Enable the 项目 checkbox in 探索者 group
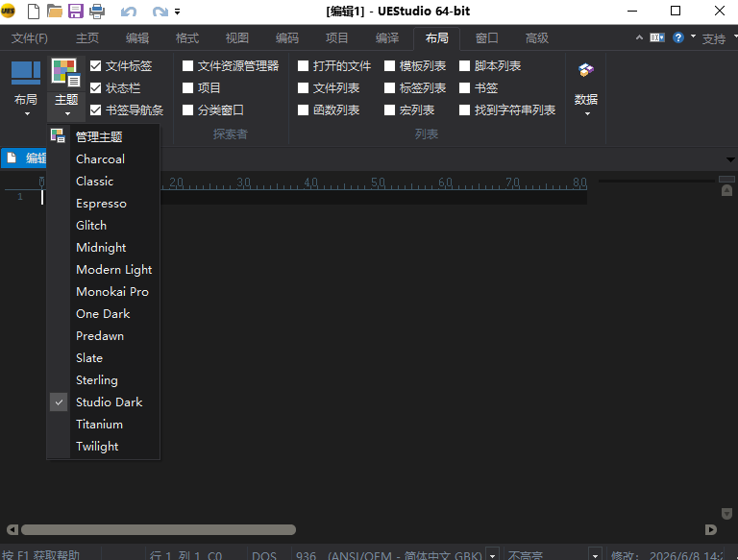The width and height of the screenshot is (738, 560). pyautogui.click(x=187, y=88)
